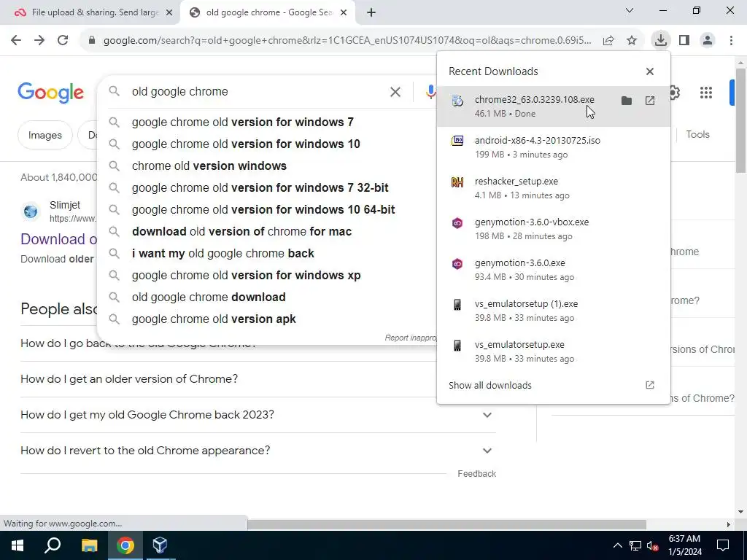Screen dimensions: 747x560
Task: Open genymotion-3.6.0.exe download
Action: point(554,270)
